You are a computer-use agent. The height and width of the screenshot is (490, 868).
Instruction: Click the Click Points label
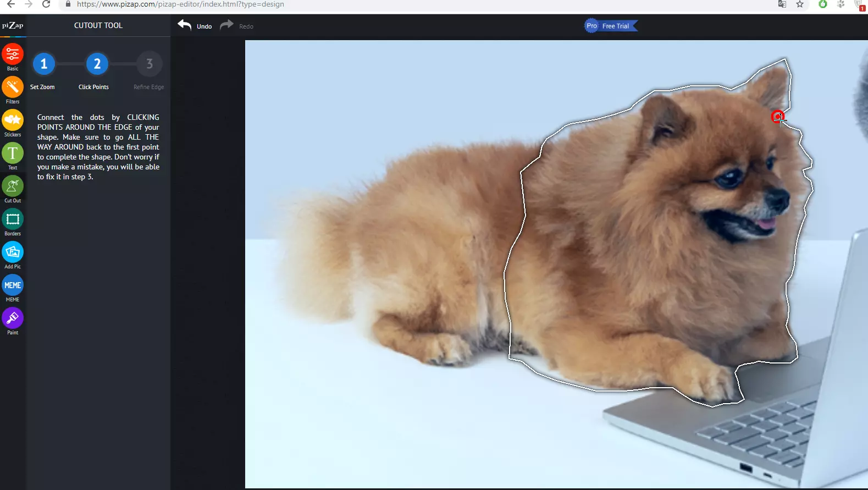pos(93,87)
